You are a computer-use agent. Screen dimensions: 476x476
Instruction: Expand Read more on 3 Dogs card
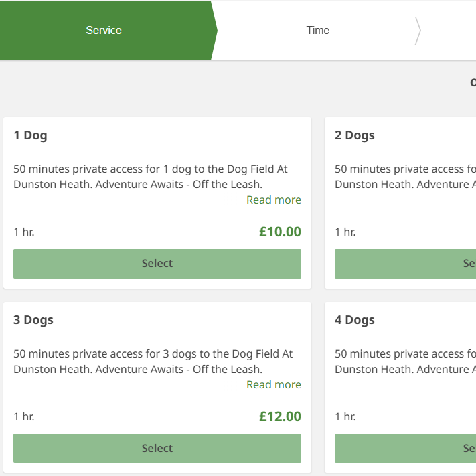(274, 385)
